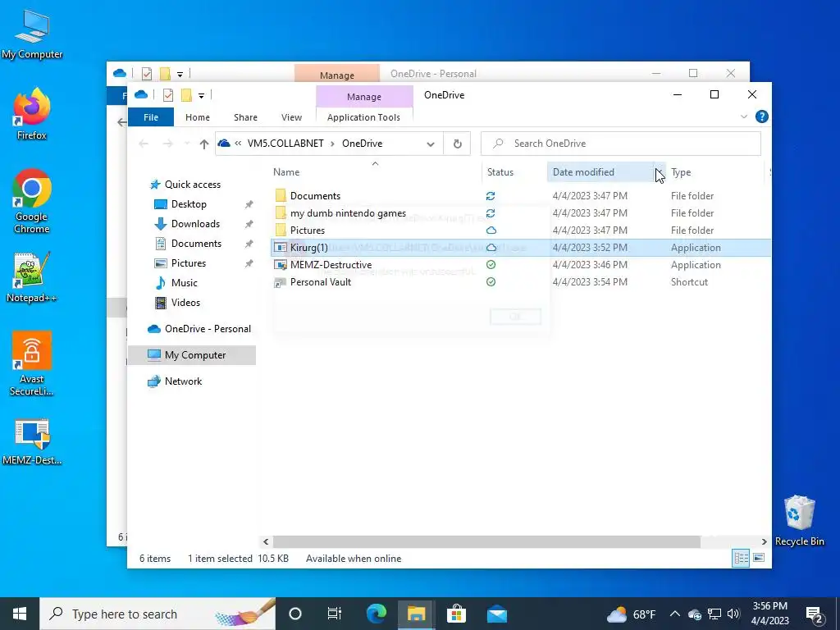Select MEMZ-Dest desktop icon
The width and height of the screenshot is (840, 630).
click(32, 441)
